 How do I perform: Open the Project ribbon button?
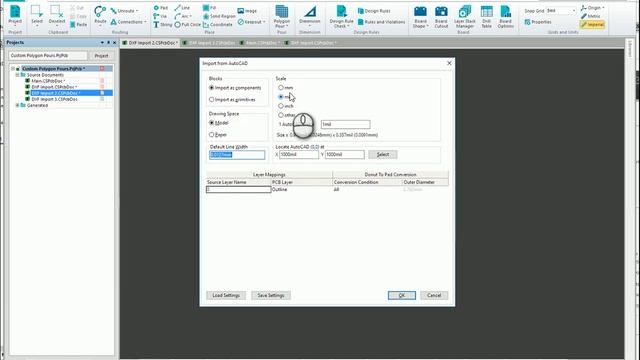point(15,16)
